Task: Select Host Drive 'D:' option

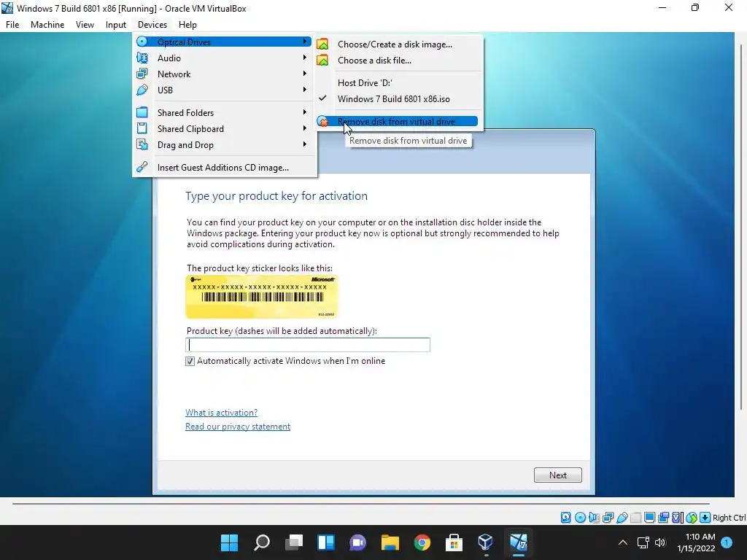Action: pos(365,83)
